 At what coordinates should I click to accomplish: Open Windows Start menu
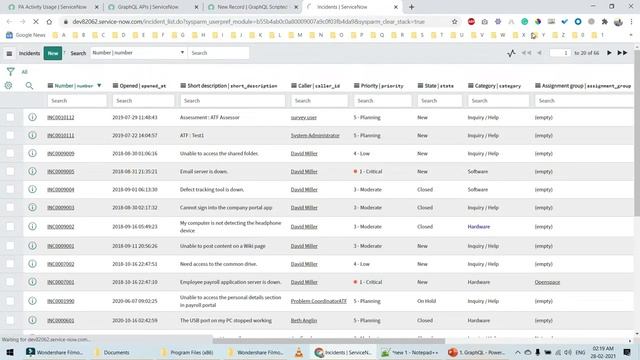[x=10, y=352]
